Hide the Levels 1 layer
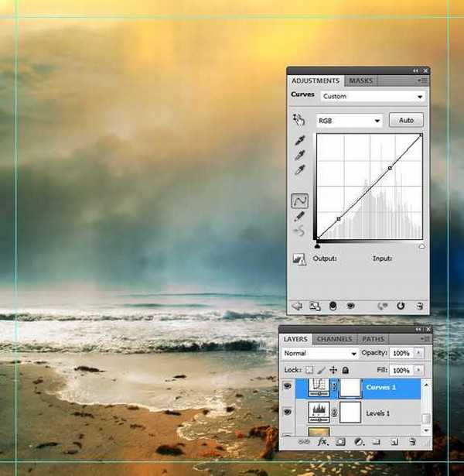Viewport: 464px width, 476px height. 288,413
